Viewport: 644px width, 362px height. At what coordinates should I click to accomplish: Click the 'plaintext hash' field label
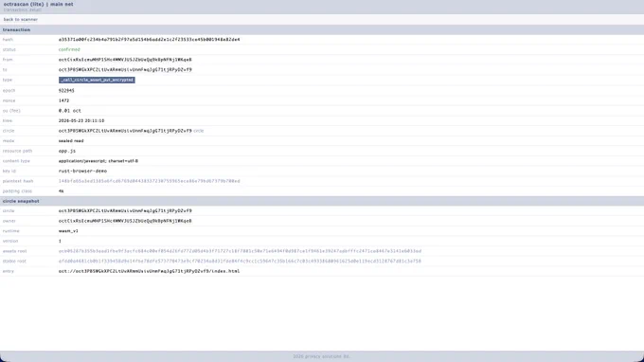click(x=18, y=181)
